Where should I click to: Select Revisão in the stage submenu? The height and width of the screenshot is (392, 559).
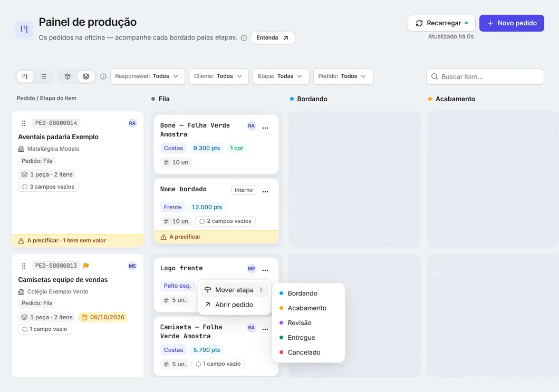309,323
